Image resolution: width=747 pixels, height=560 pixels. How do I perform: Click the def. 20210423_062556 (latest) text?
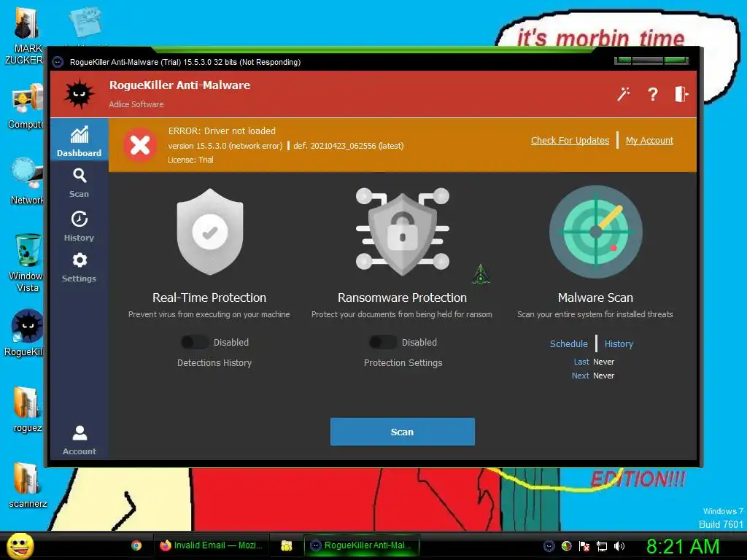tap(348, 146)
